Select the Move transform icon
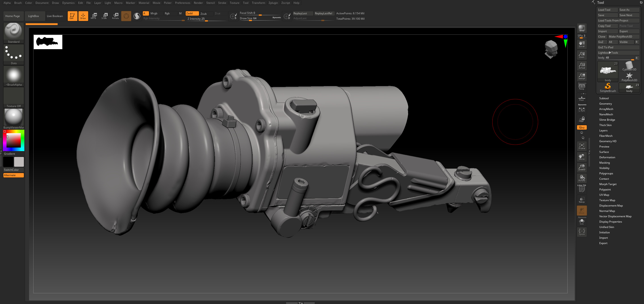The height and width of the screenshot is (304, 644). (94, 16)
